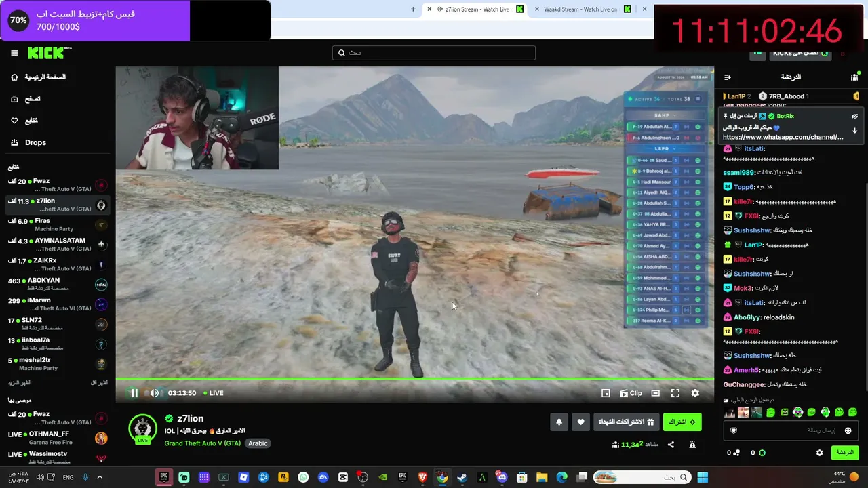Open ABOKYAN channel in the sidebar
Screen dimensions: 868x488
(x=58, y=285)
